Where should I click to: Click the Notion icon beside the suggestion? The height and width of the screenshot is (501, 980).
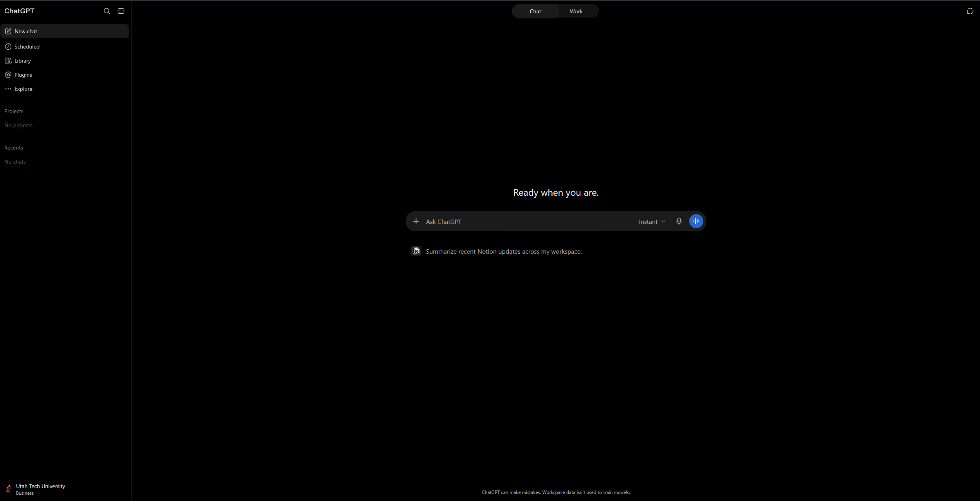pos(416,251)
